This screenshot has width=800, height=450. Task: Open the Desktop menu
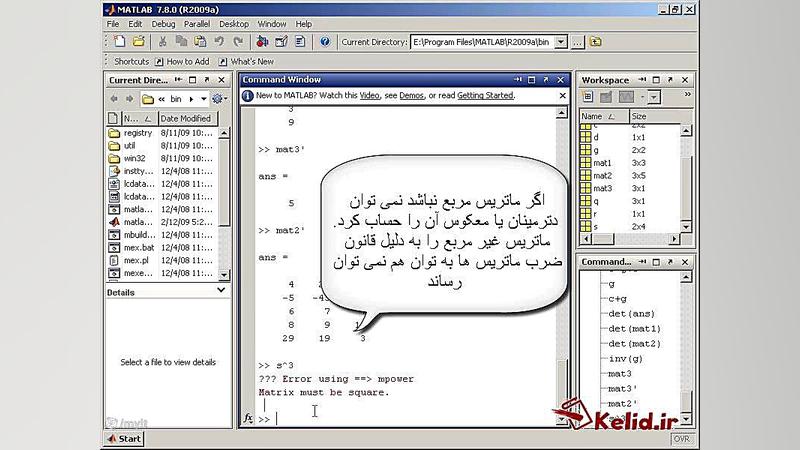pos(234,24)
